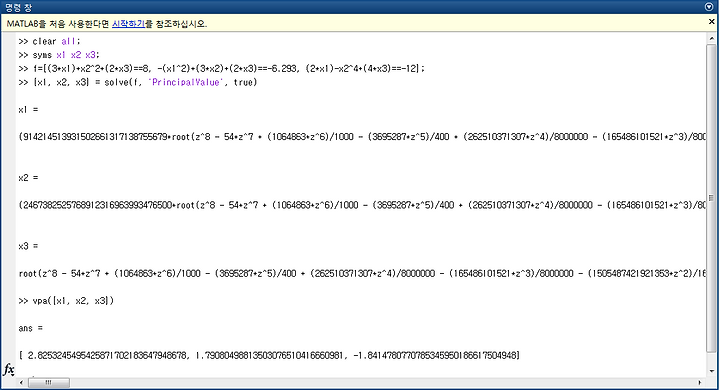Click vertical scrollbar up arrow
The height and width of the screenshot is (390, 720).
pos(711,40)
